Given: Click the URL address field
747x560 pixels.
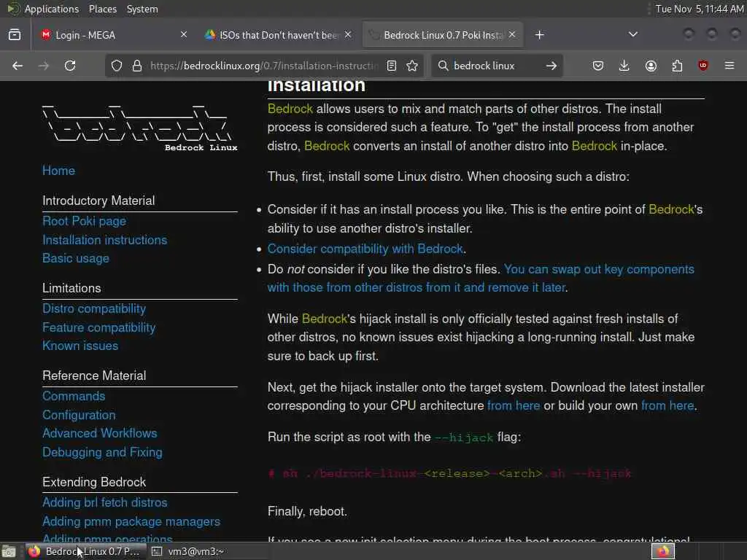Looking at the screenshot, I should click(264, 66).
